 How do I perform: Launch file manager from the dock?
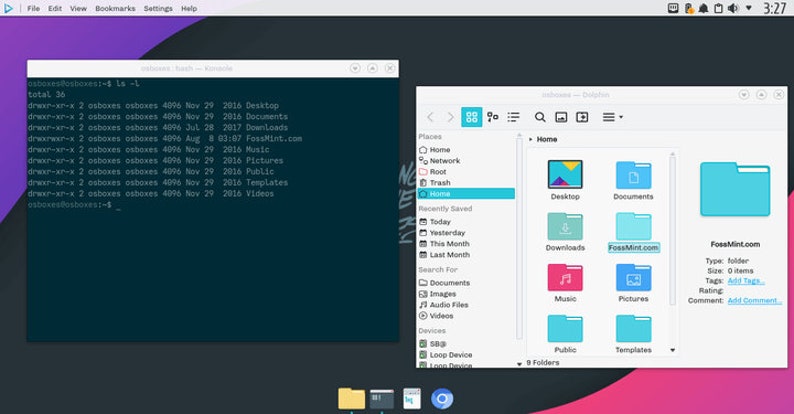[351, 399]
